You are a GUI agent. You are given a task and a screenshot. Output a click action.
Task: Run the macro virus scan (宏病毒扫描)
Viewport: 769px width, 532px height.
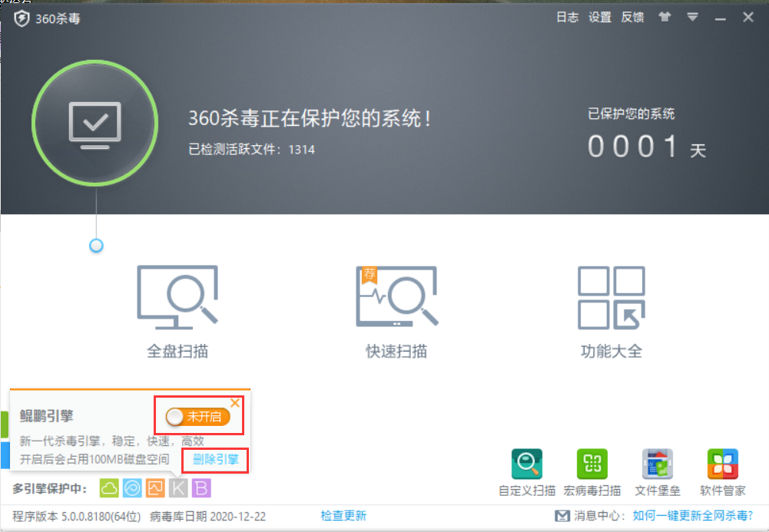pos(592,464)
